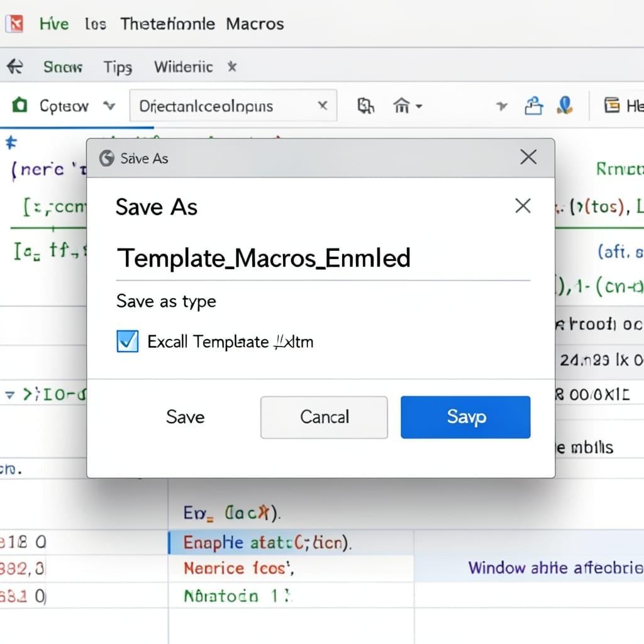644x644 pixels.
Task: Click the Cancal button
Action: click(x=324, y=418)
